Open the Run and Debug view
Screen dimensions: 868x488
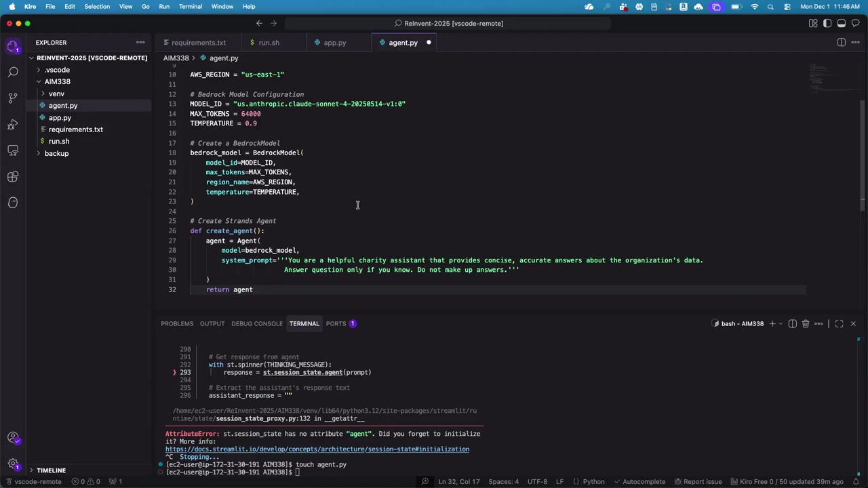pyautogui.click(x=13, y=124)
